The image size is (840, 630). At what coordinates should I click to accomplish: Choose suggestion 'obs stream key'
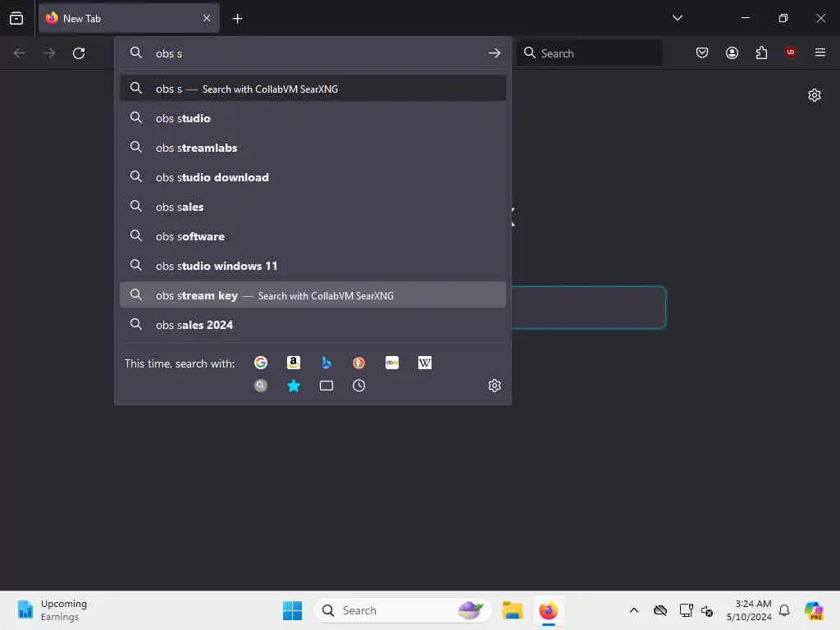pos(313,294)
